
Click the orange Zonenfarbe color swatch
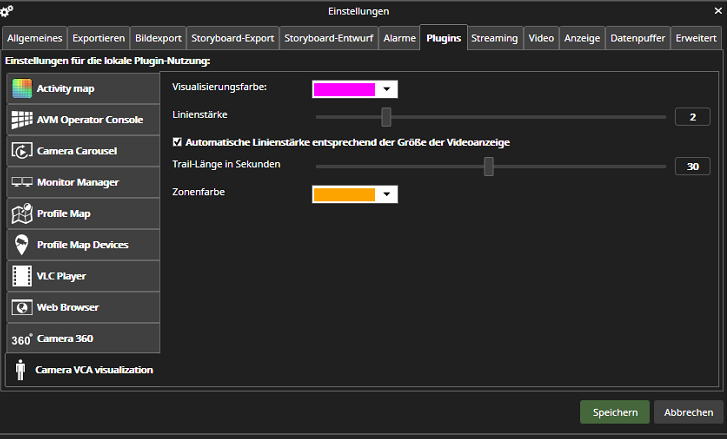click(x=344, y=194)
